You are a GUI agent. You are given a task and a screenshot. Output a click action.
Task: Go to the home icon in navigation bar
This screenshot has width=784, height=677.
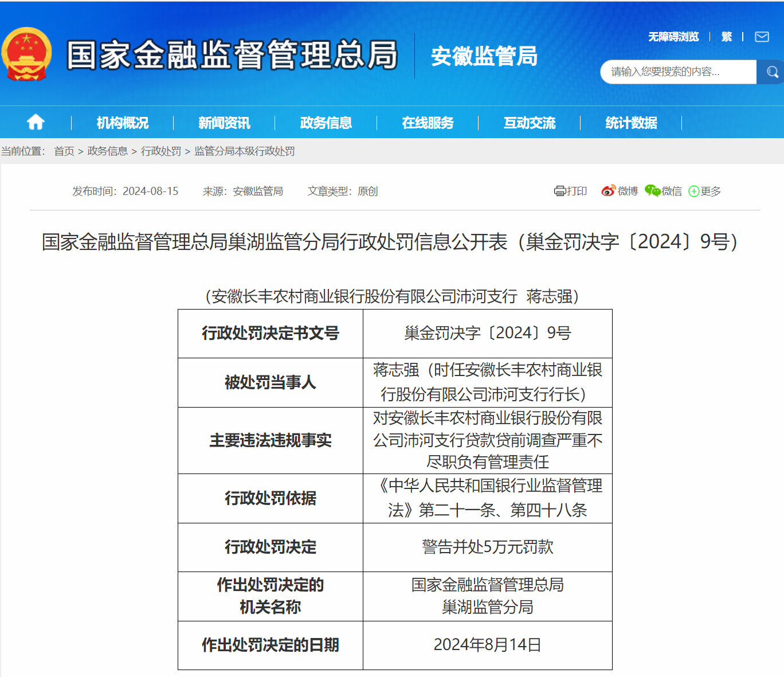(x=36, y=122)
